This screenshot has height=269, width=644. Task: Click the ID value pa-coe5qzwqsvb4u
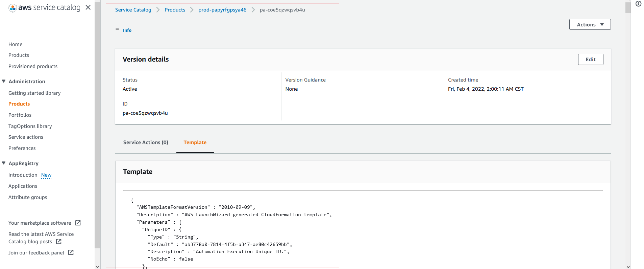point(145,113)
